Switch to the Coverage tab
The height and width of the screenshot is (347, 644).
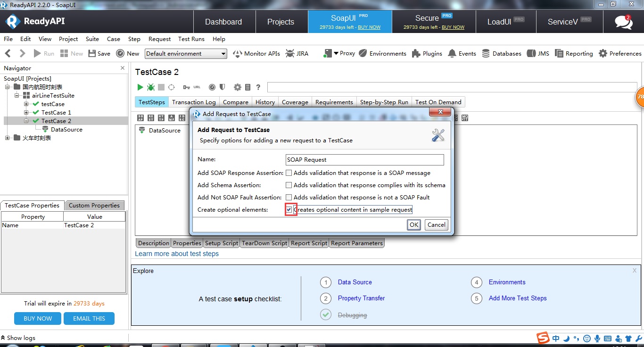295,102
